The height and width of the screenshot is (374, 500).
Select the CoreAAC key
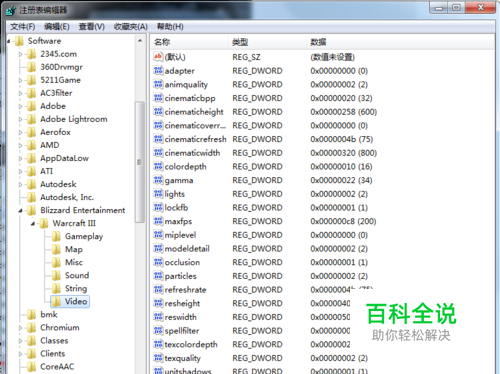pyautogui.click(x=57, y=366)
